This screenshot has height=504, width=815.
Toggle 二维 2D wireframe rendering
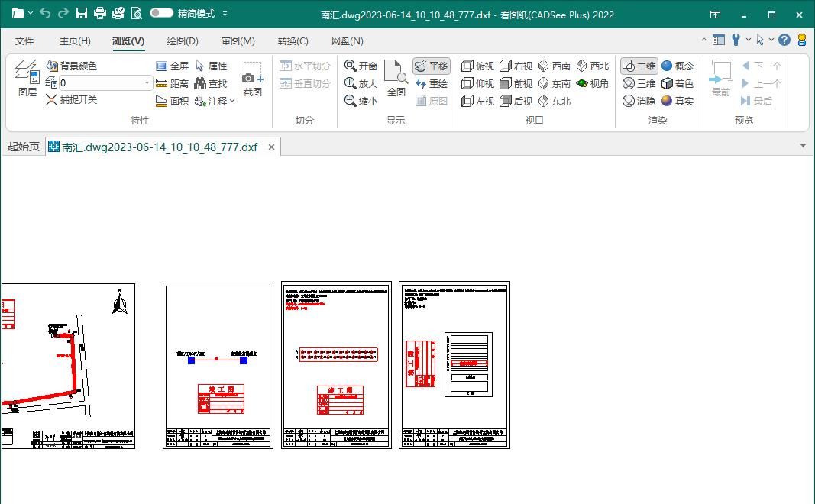[639, 66]
